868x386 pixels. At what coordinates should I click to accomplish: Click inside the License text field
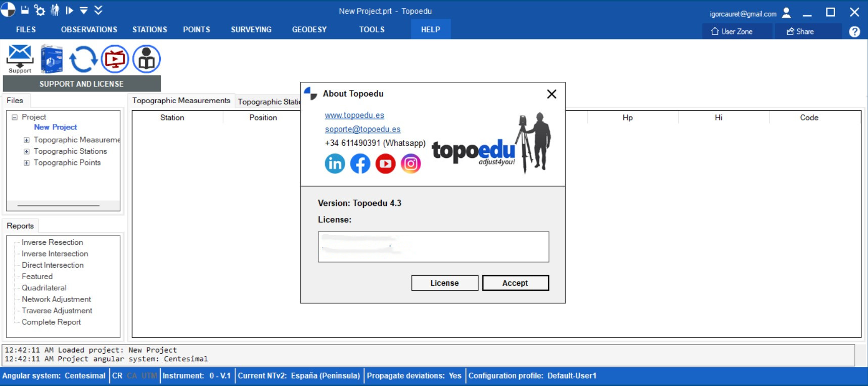[433, 247]
